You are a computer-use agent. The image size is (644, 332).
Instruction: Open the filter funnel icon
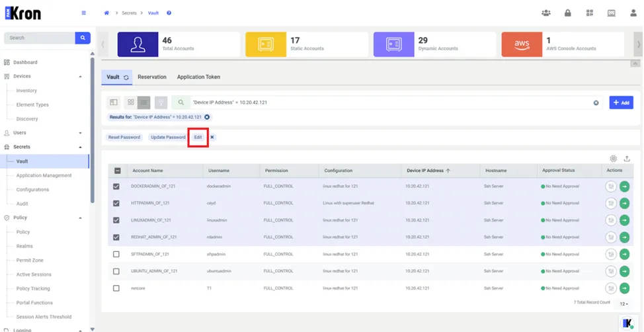[161, 103]
